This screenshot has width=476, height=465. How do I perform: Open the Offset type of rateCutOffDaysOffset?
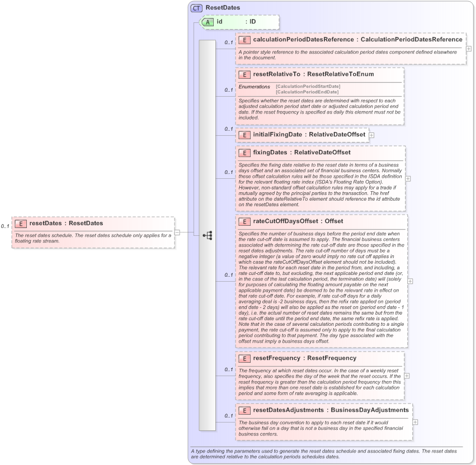(333, 221)
